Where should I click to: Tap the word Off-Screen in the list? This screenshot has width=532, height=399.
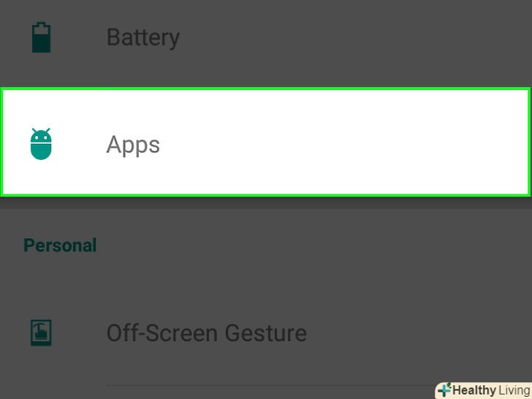point(163,332)
